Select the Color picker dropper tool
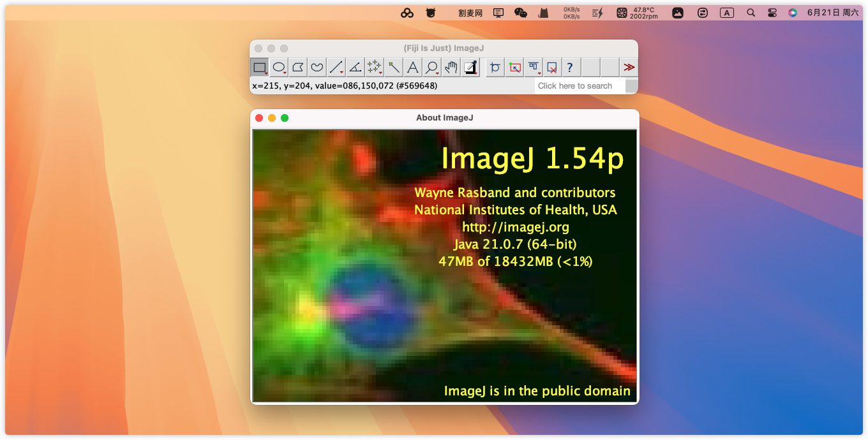The width and height of the screenshot is (868, 440). [470, 67]
